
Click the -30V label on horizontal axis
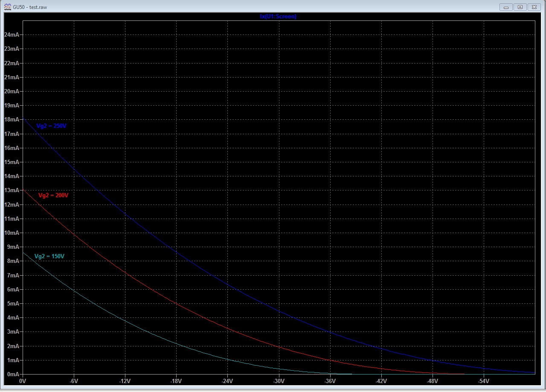coord(279,381)
